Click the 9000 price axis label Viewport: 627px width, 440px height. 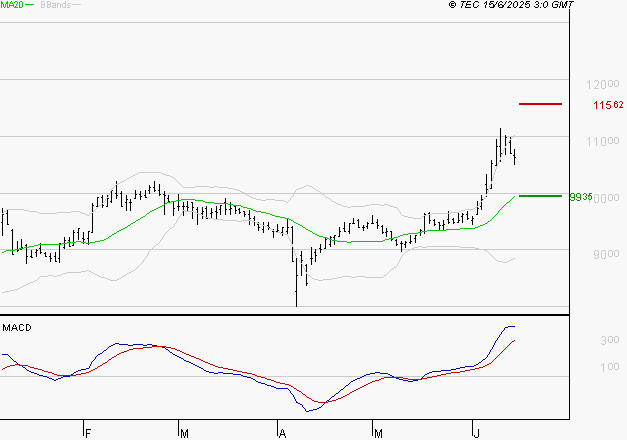pos(606,254)
